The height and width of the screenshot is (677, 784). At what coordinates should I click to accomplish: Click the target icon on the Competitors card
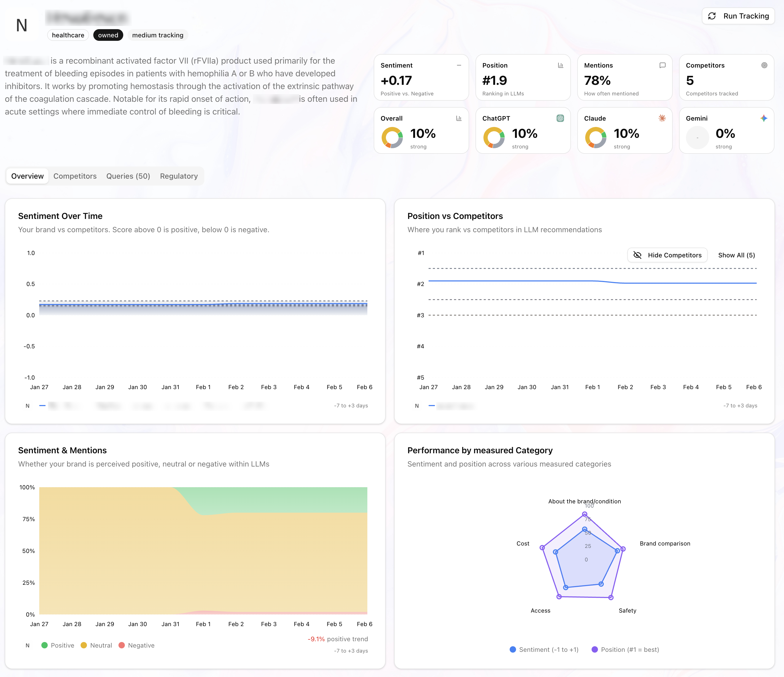764,65
